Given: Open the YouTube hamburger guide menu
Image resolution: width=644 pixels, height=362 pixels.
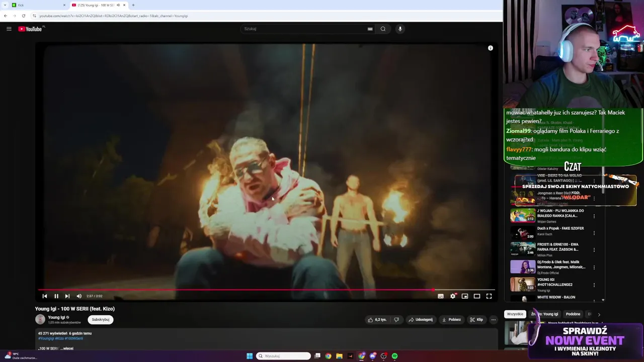Looking at the screenshot, I should [x=9, y=29].
